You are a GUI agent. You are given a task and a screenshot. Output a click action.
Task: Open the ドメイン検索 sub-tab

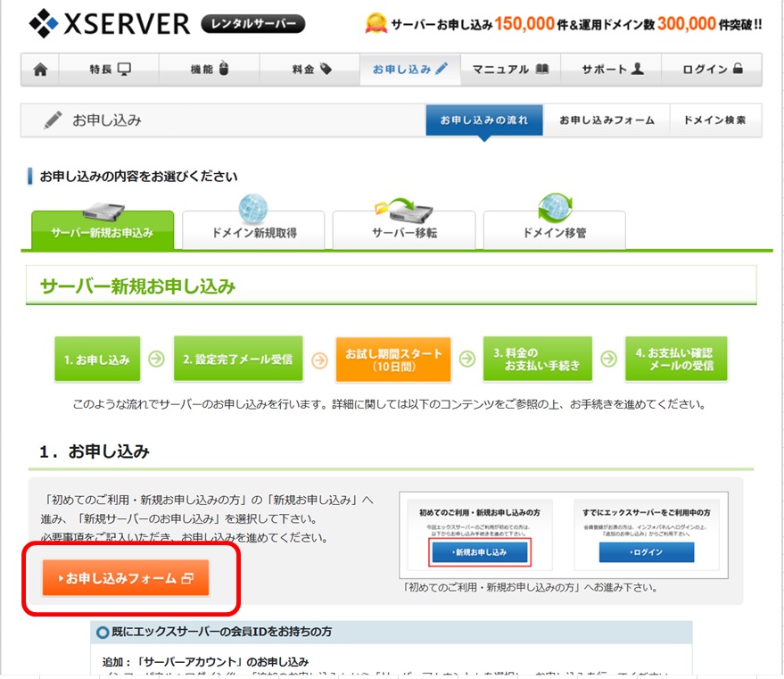click(714, 120)
